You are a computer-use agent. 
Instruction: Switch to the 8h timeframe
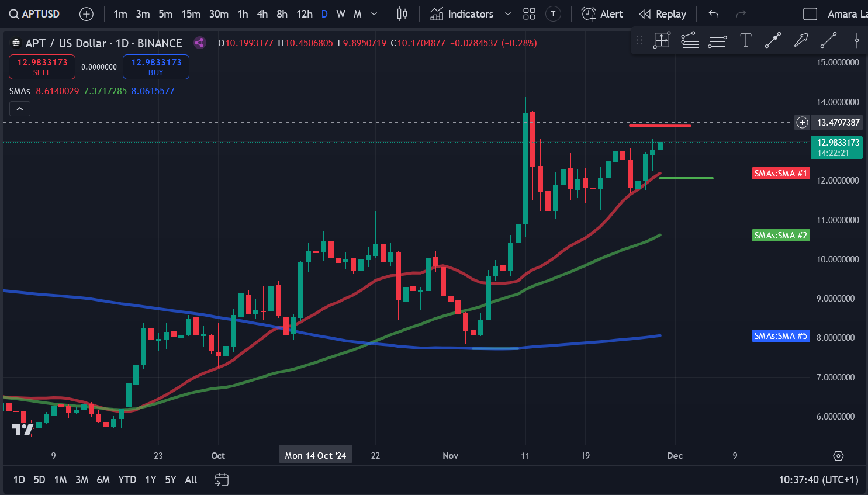click(x=282, y=14)
